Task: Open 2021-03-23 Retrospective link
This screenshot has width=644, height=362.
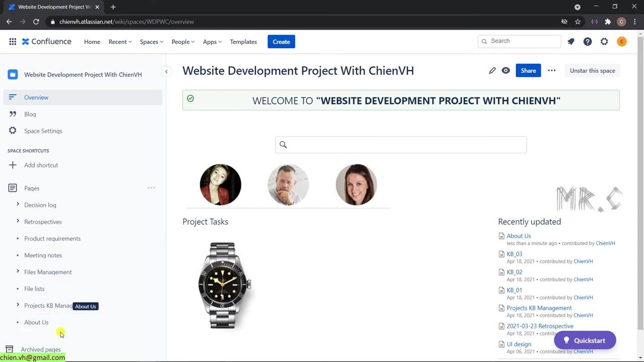Action: click(x=540, y=326)
